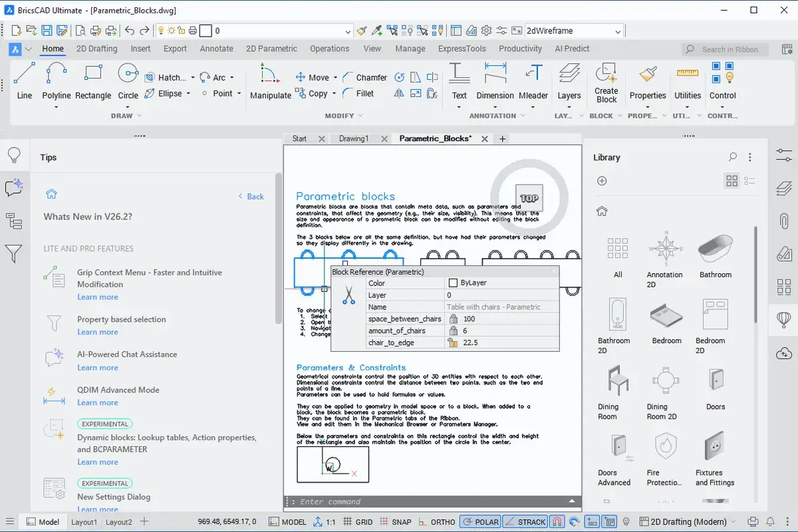Open the Control ribbon tool
The image size is (798, 532).
coord(723,80)
